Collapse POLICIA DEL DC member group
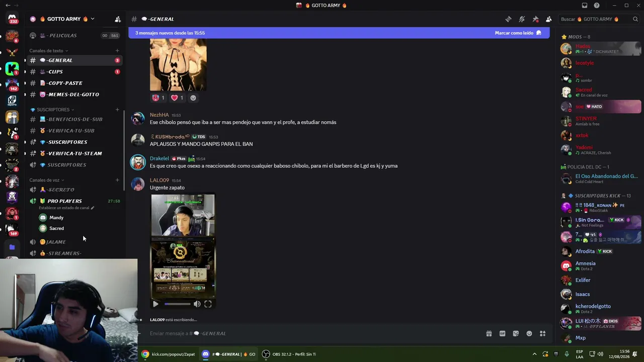 [586, 167]
